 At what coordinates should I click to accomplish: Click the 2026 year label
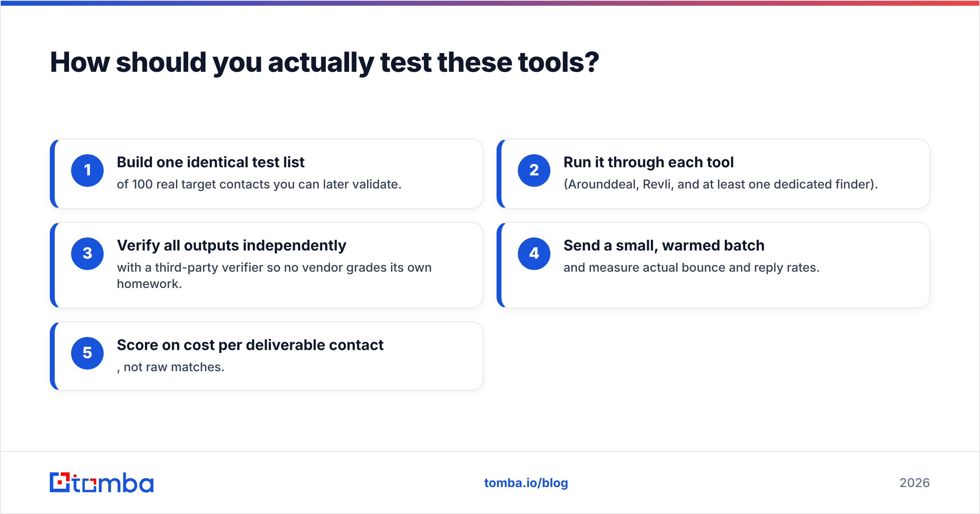915,483
